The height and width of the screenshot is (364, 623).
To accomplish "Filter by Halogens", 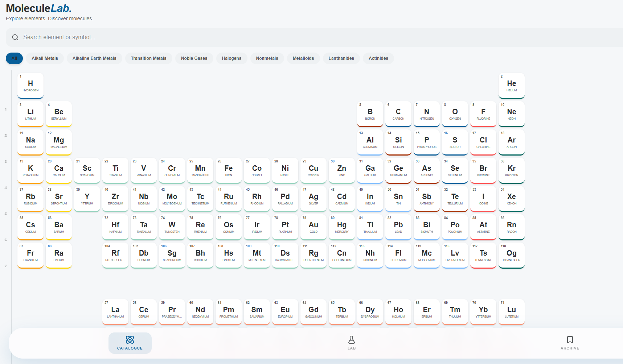I will [x=231, y=58].
